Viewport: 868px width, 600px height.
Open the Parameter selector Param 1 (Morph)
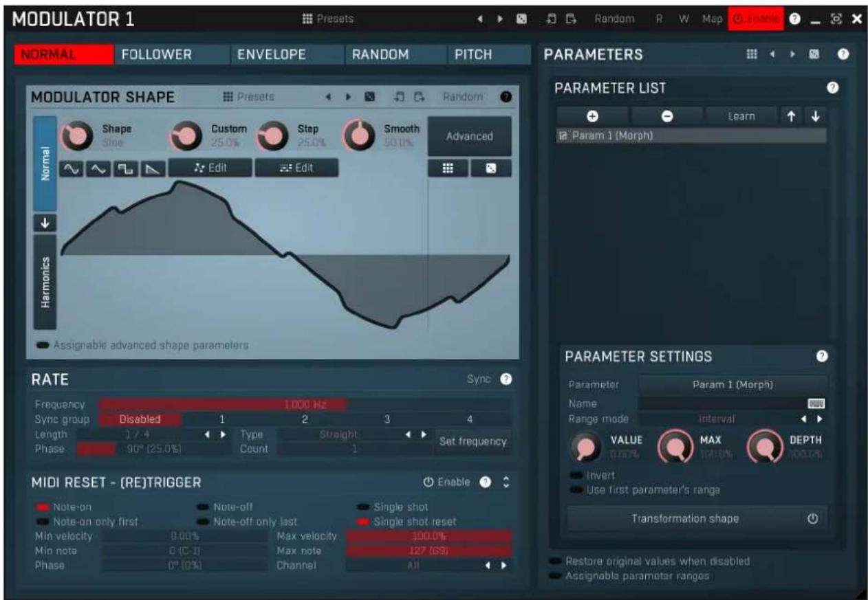pos(733,385)
